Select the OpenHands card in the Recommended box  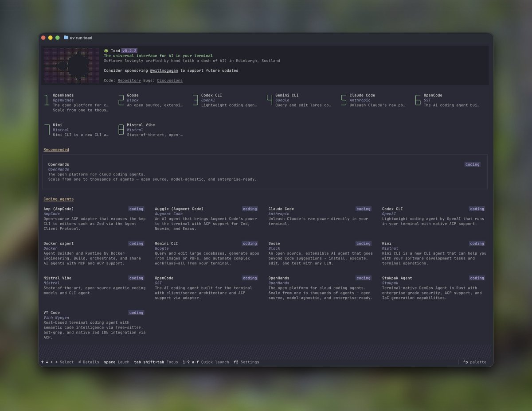[265, 172]
